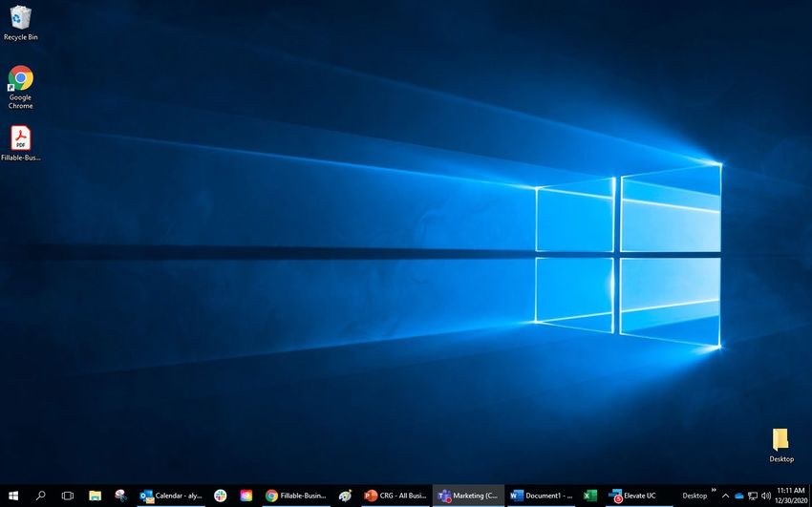
Task: Open the clock showing 11:11 AM
Action: [790, 496]
